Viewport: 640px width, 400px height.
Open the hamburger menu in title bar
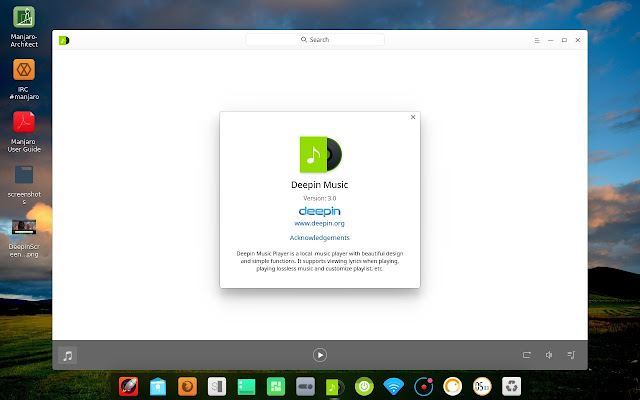pyautogui.click(x=537, y=40)
